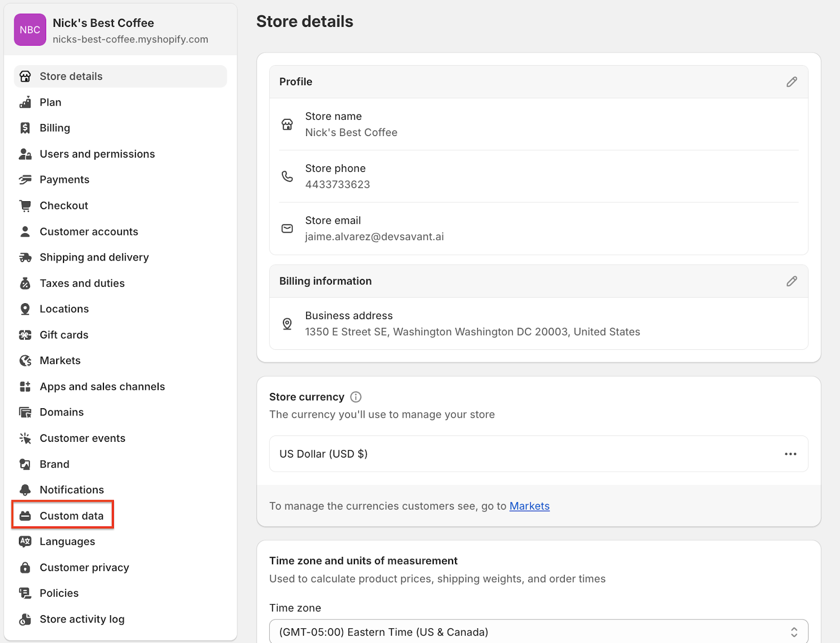This screenshot has width=840, height=643.
Task: Open the US Dollar three-dots menu
Action: (x=791, y=454)
